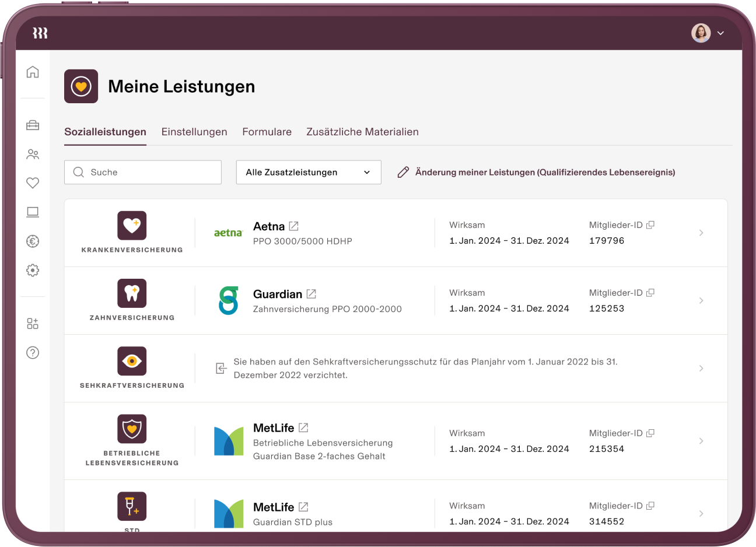The image size is (756, 547).
Task: Select the heart benefits sidebar icon
Action: click(x=33, y=183)
